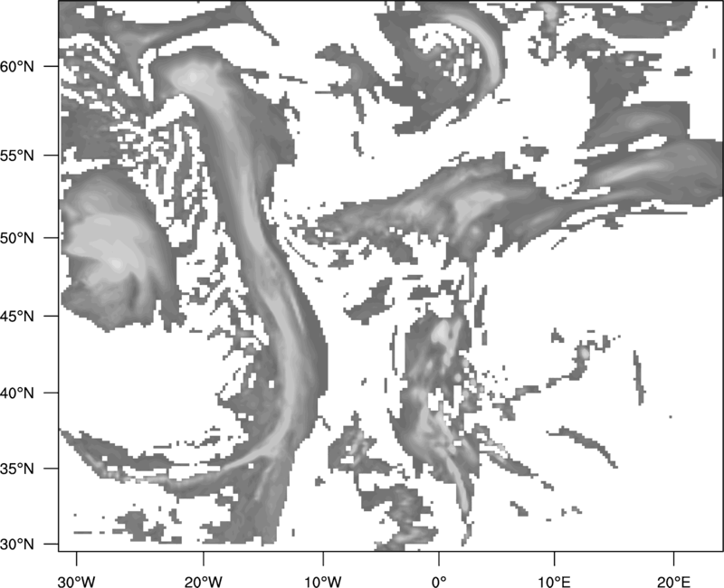Click the 55°N latitude label
Image resolution: width=724 pixels, height=588 pixels.
click(x=17, y=156)
